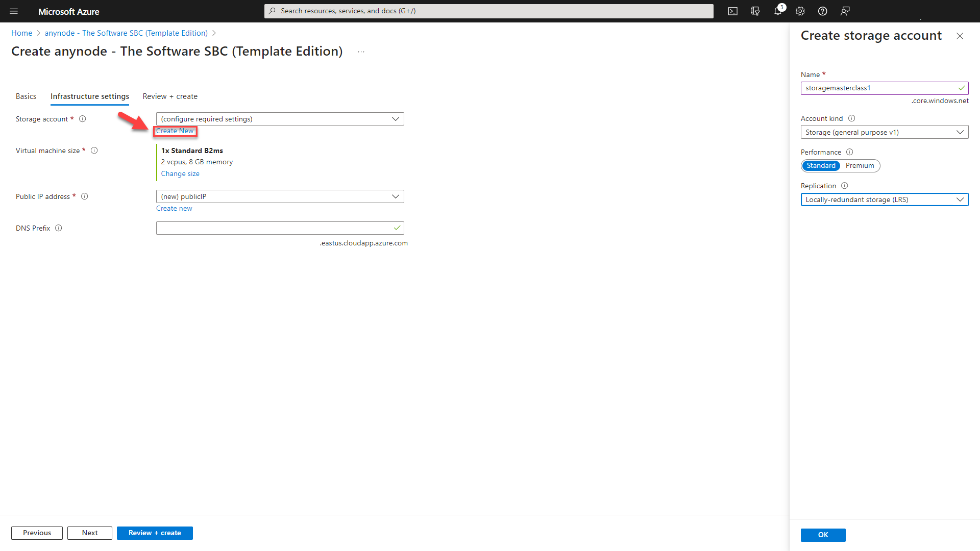Click Create new public IP link
The height and width of the screenshot is (551, 980).
(x=174, y=208)
